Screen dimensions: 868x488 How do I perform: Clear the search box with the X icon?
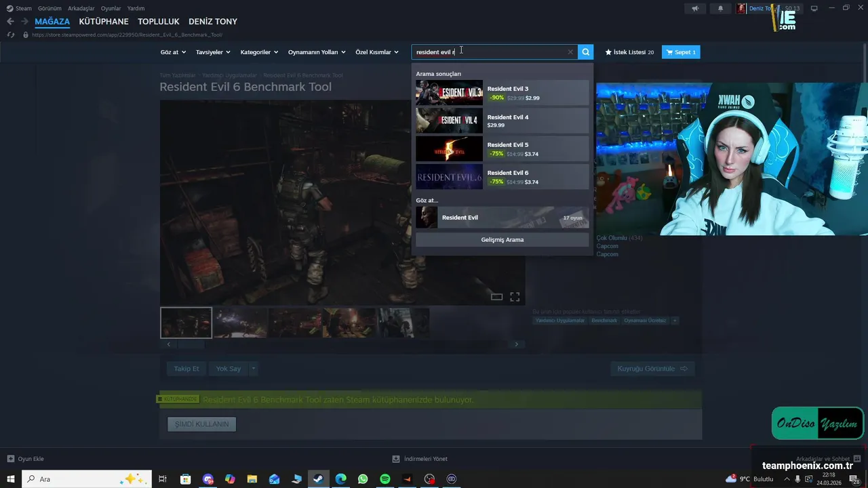pyautogui.click(x=570, y=52)
